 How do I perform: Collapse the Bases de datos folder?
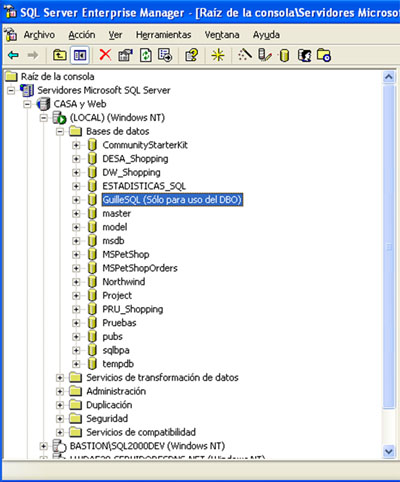[x=60, y=131]
